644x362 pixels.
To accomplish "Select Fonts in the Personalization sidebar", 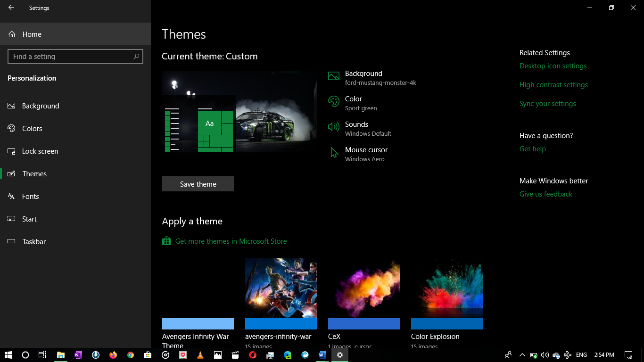I will click(30, 197).
